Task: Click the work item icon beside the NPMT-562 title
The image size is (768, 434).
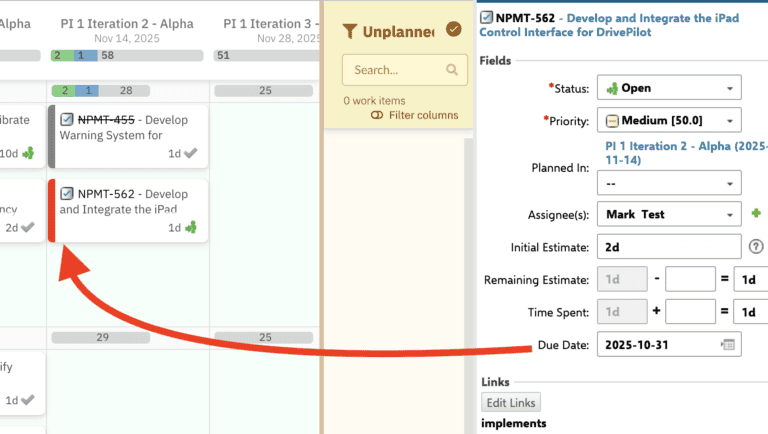Action: pyautogui.click(x=487, y=17)
